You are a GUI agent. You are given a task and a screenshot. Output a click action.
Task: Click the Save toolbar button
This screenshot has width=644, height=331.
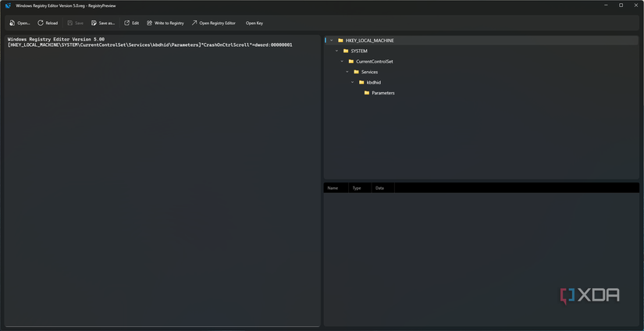pos(75,23)
